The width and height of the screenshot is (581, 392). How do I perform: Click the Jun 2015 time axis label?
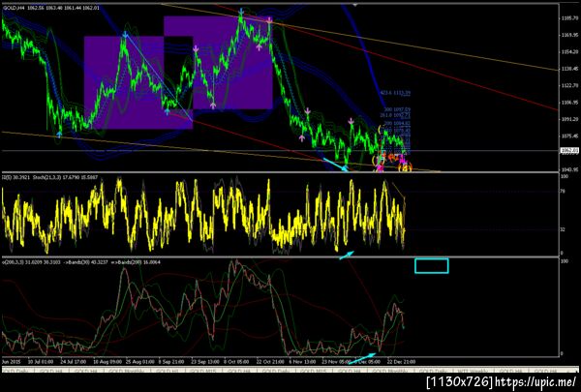[x=12, y=361]
